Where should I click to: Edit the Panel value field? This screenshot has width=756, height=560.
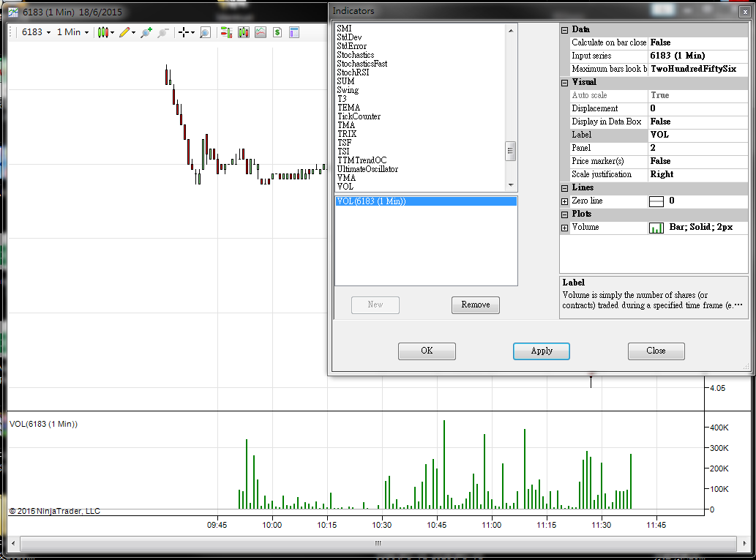point(697,148)
